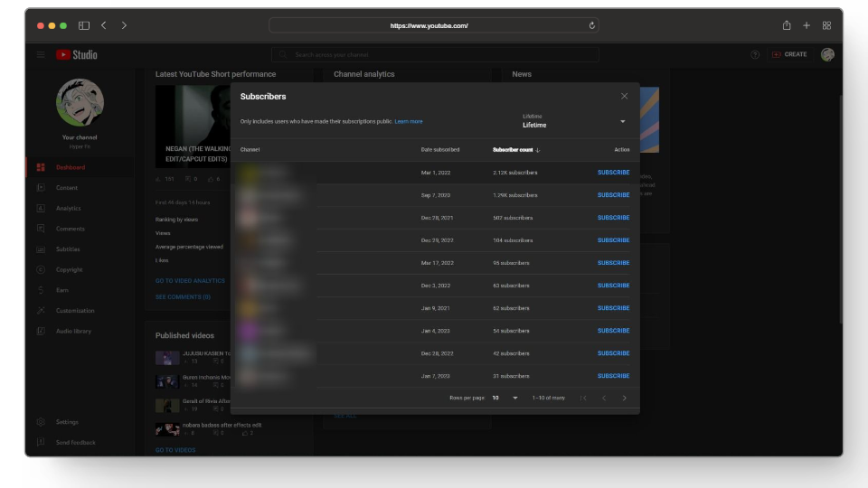Subscribe to the Dec 3, 2022 channel
The height and width of the screenshot is (488, 868).
point(613,286)
